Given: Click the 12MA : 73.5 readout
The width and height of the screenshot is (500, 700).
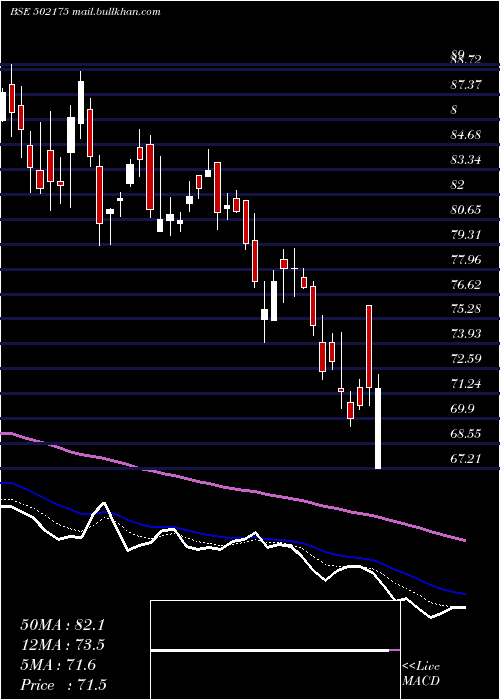Looking at the screenshot, I should (62, 645).
